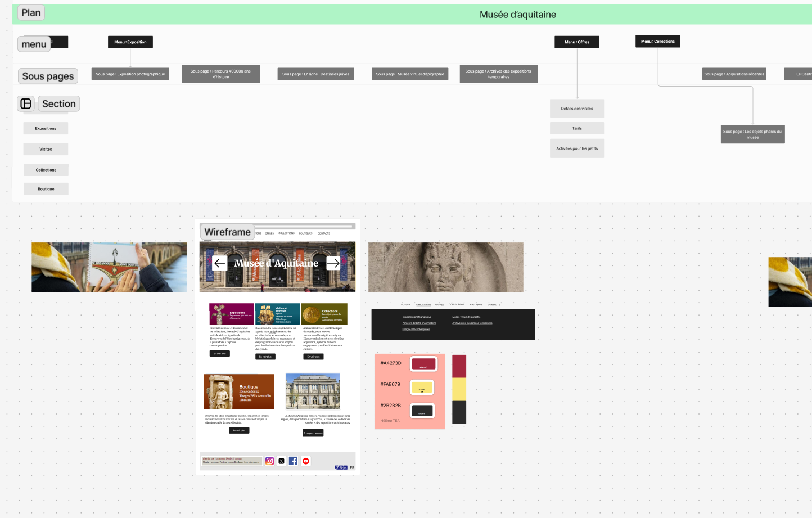Click the Plan label tag
The image size is (812, 518).
tap(31, 13)
